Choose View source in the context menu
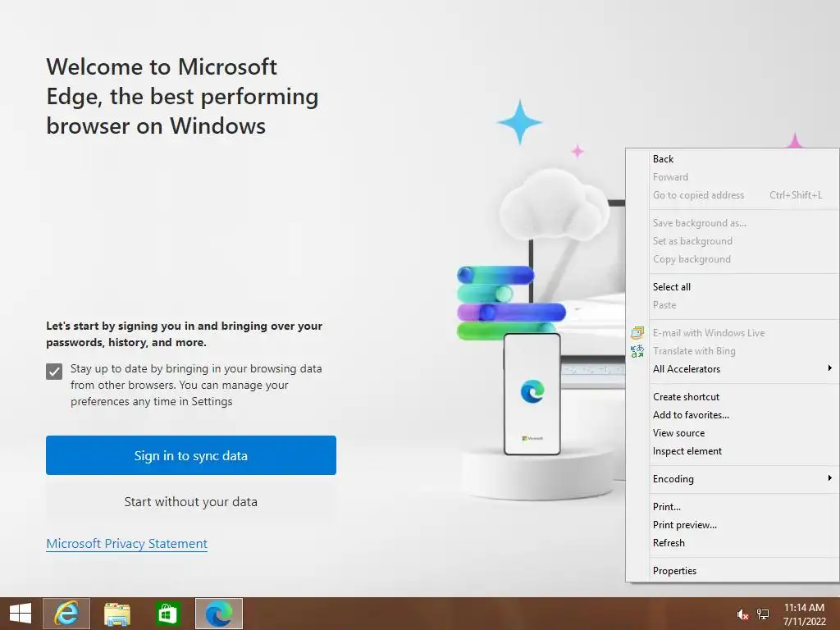840x630 pixels. pyautogui.click(x=733, y=433)
